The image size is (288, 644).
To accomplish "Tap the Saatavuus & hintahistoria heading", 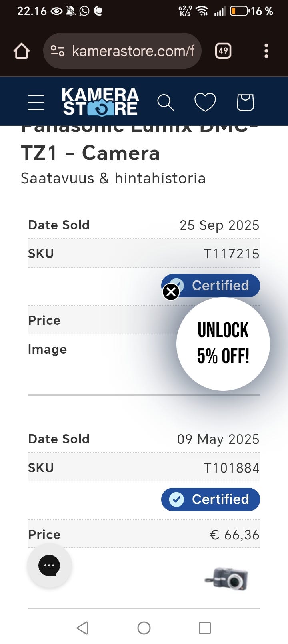I will [x=113, y=178].
